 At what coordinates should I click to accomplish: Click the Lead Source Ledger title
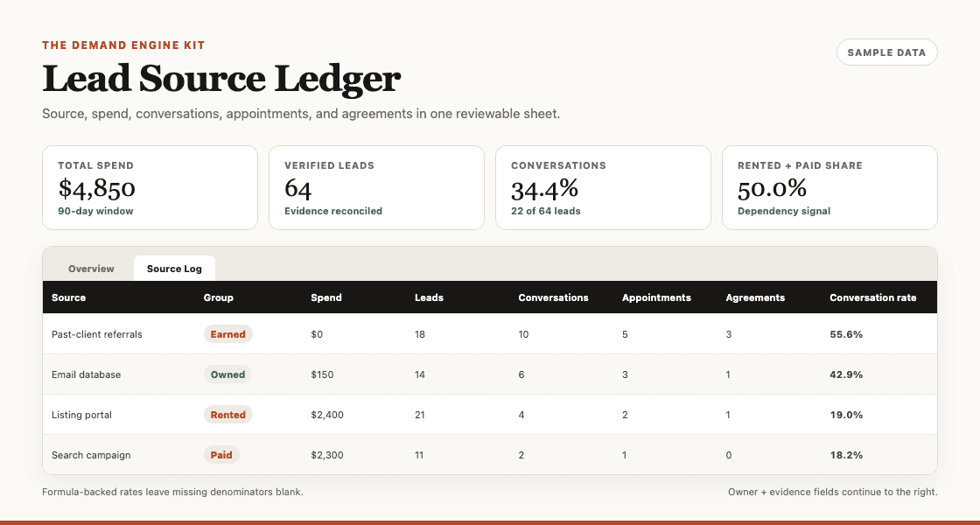(x=221, y=79)
